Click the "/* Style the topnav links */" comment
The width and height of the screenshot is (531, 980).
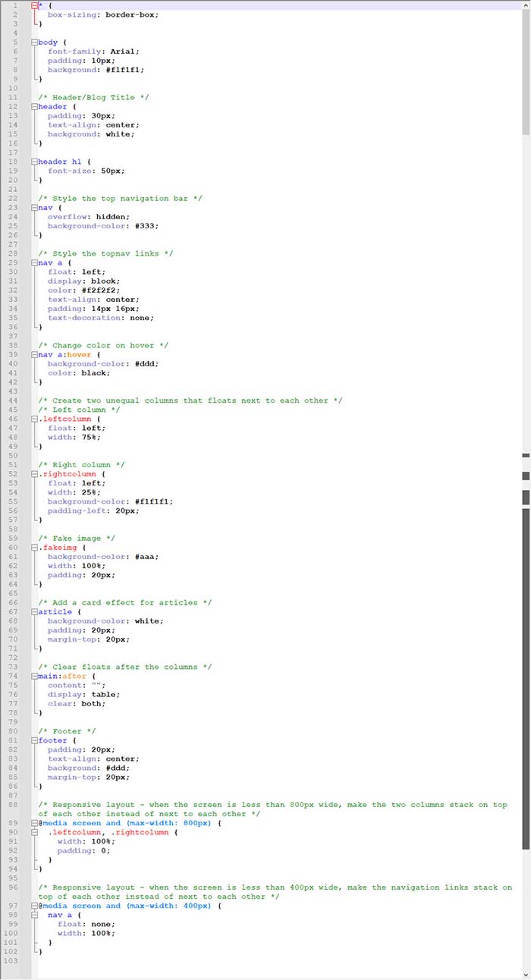pos(107,253)
